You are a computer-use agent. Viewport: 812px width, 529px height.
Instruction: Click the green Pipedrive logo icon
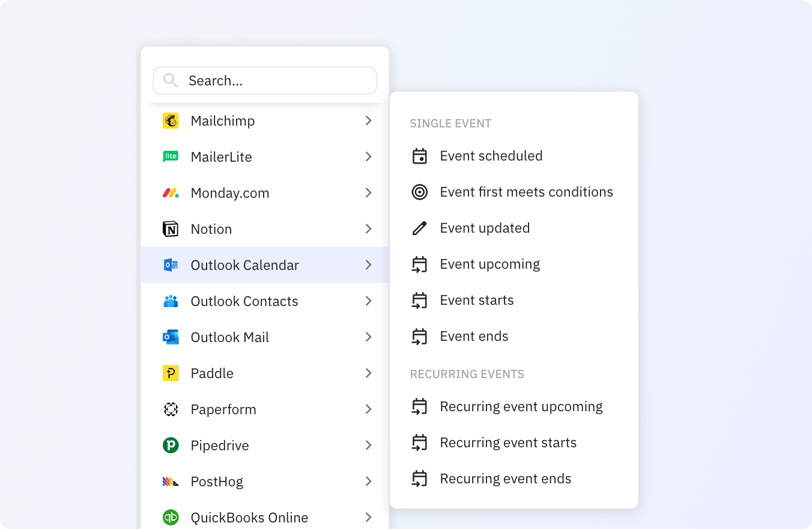[171, 445]
